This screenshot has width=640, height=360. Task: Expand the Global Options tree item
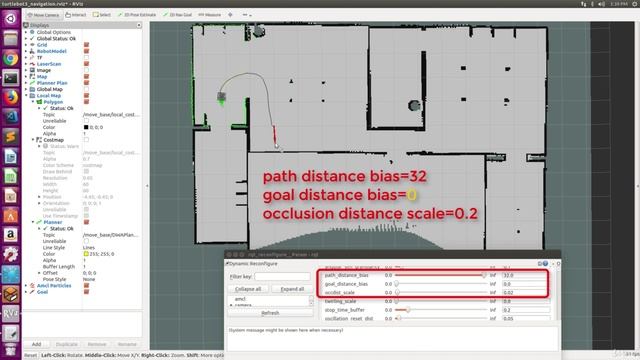tap(26, 32)
